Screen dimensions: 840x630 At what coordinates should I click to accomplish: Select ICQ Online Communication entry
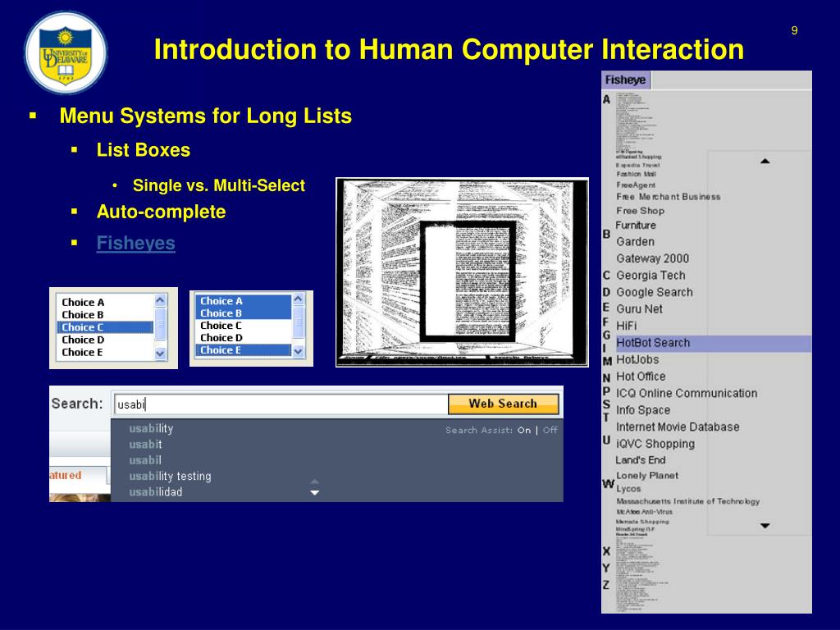tap(687, 393)
